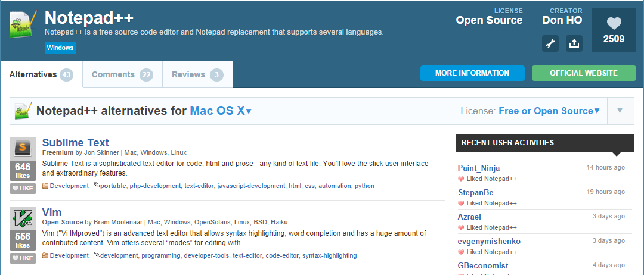644x275 pixels.
Task: Like Vim with the LIKE button
Action: pyautogui.click(x=23, y=258)
